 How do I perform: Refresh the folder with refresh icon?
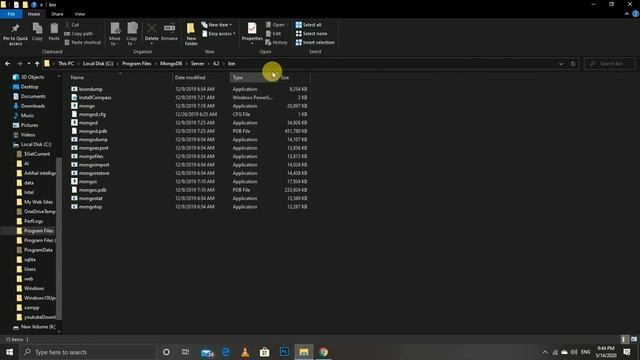[573, 64]
